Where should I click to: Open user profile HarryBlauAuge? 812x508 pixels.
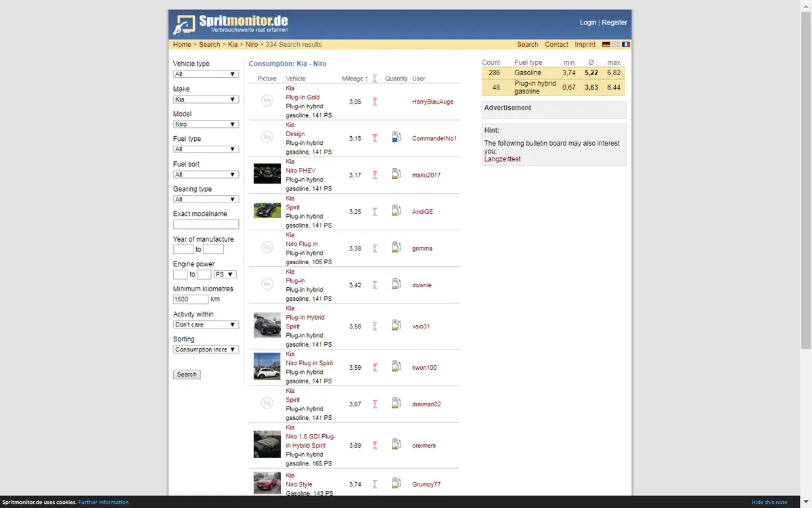point(433,102)
